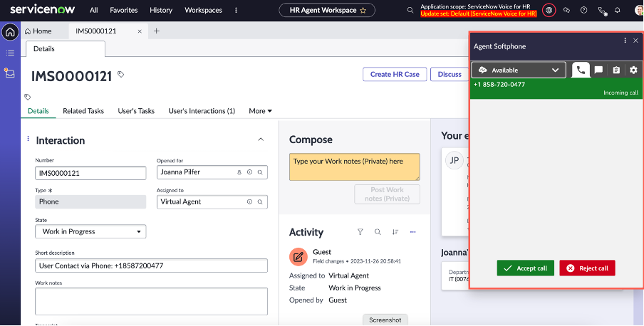The image size is (644, 326).
Task: Select the softphone Chat tab icon
Action: click(599, 70)
